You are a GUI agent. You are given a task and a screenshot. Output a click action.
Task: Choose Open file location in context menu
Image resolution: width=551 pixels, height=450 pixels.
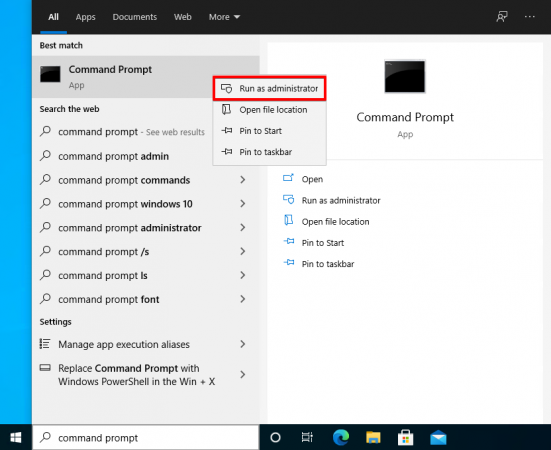tap(270, 110)
